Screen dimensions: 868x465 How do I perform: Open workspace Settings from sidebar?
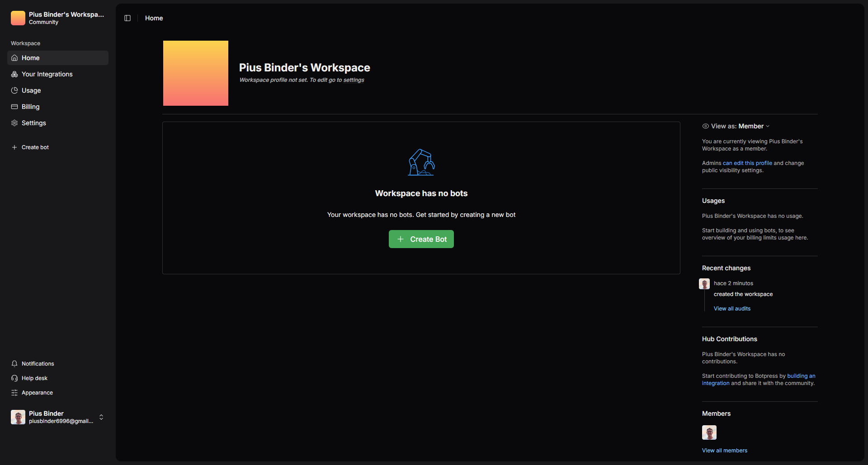tap(34, 123)
